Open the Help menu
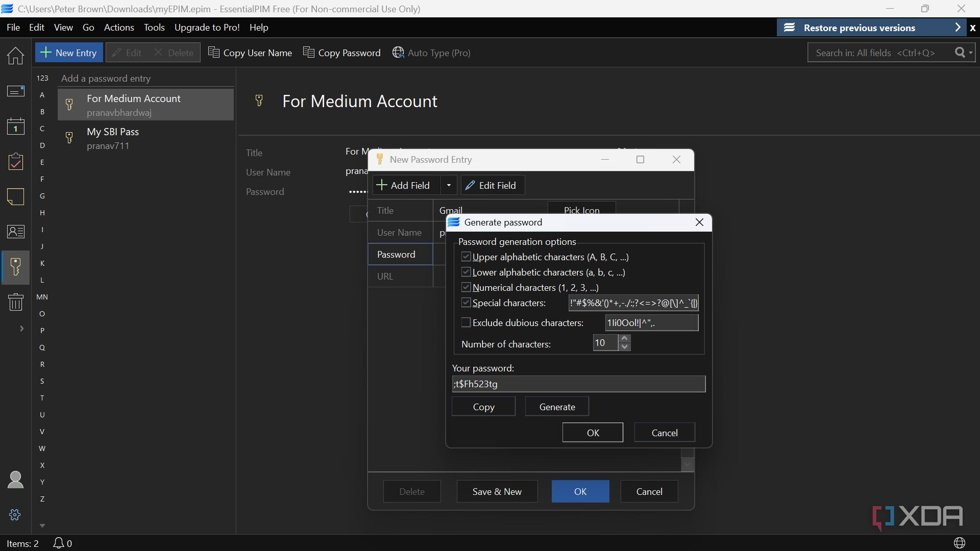The width and height of the screenshot is (980, 551). point(259,28)
